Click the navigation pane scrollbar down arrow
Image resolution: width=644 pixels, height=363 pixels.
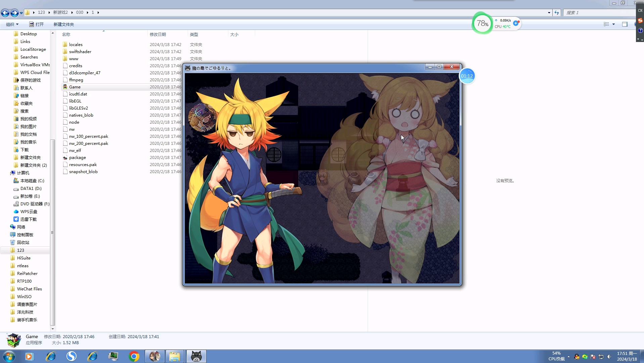click(x=52, y=329)
